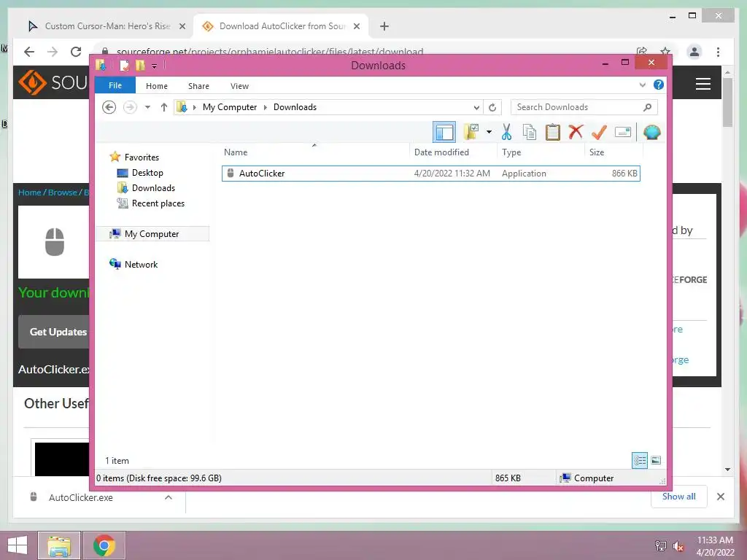Refresh the Downloads folder view

[492, 107]
